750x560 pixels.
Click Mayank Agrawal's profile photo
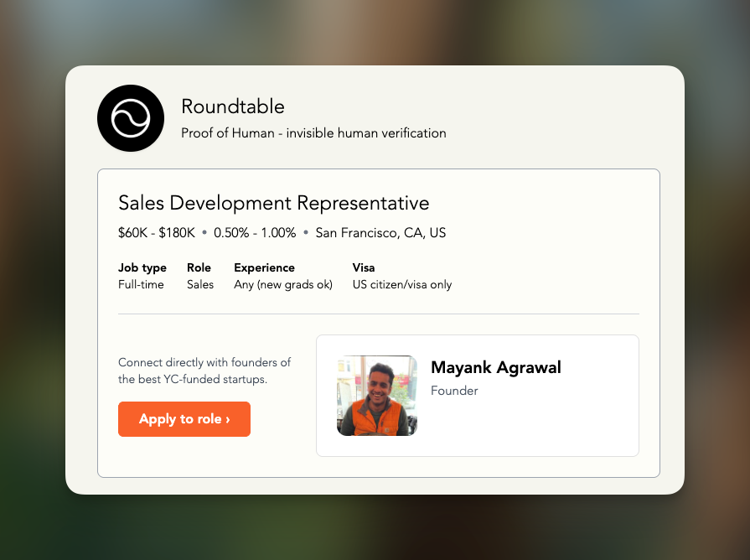[x=377, y=396]
